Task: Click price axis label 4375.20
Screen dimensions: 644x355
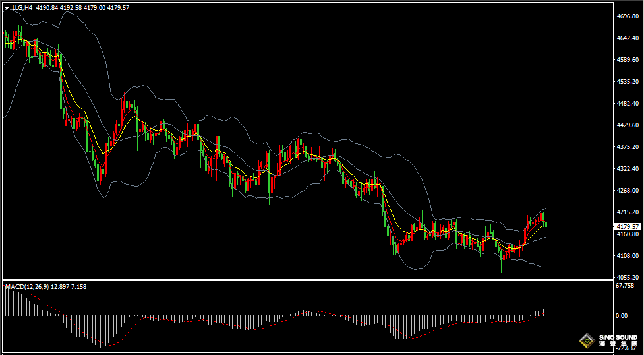Action: click(x=628, y=146)
